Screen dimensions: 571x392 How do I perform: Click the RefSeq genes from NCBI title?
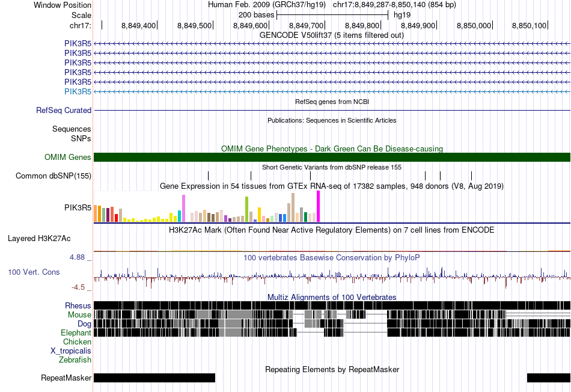[332, 102]
